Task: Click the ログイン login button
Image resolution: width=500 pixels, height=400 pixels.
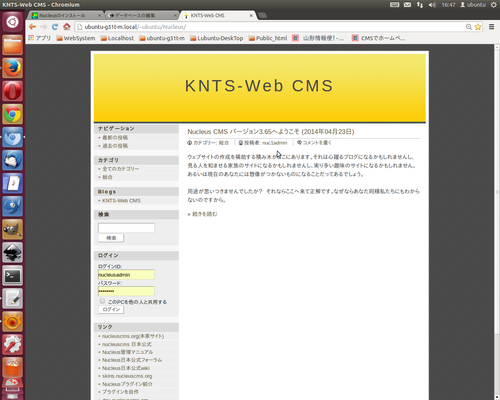Action: [111, 309]
